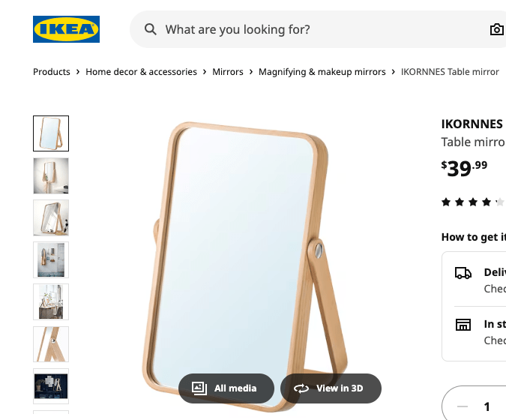506x420 pixels.
Task: Open Magnifying & makeup mirrors breadcrumb
Action: pos(322,72)
